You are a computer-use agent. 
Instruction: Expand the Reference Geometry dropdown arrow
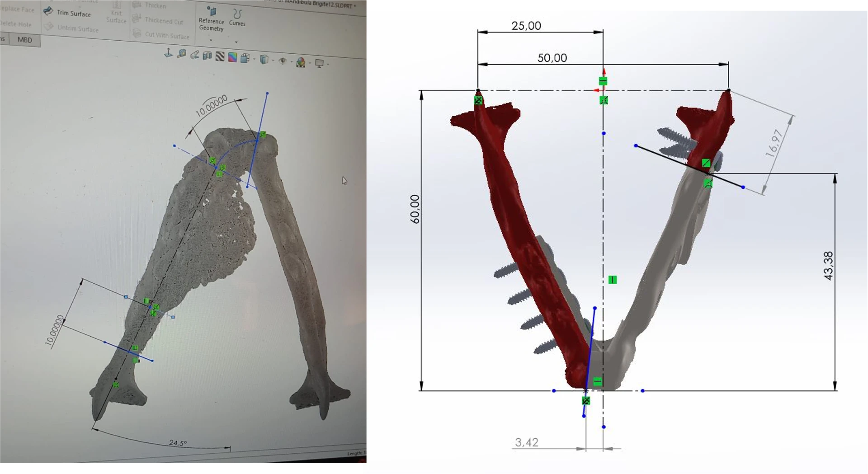(x=211, y=40)
